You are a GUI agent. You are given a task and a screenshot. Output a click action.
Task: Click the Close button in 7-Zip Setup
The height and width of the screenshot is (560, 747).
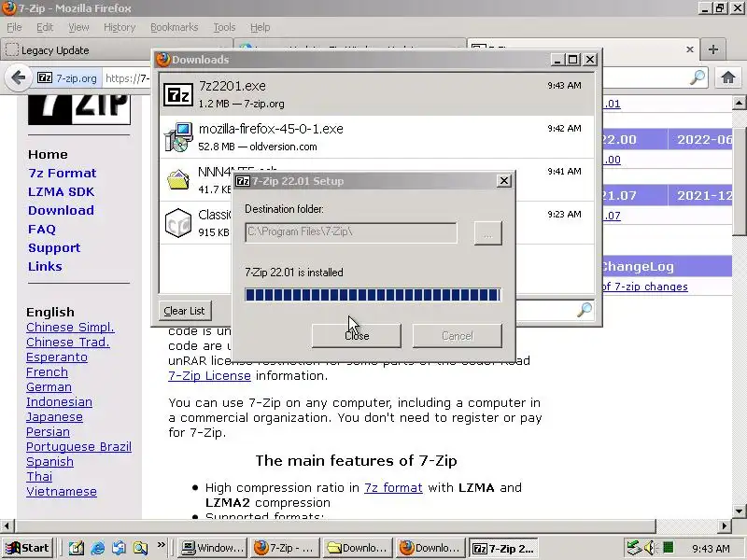click(x=357, y=336)
